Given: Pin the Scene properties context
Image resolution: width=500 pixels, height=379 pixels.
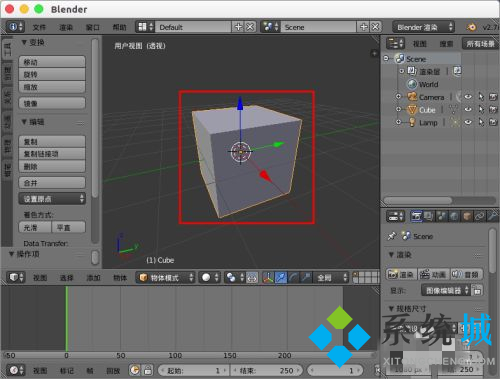Looking at the screenshot, I should point(392,236).
